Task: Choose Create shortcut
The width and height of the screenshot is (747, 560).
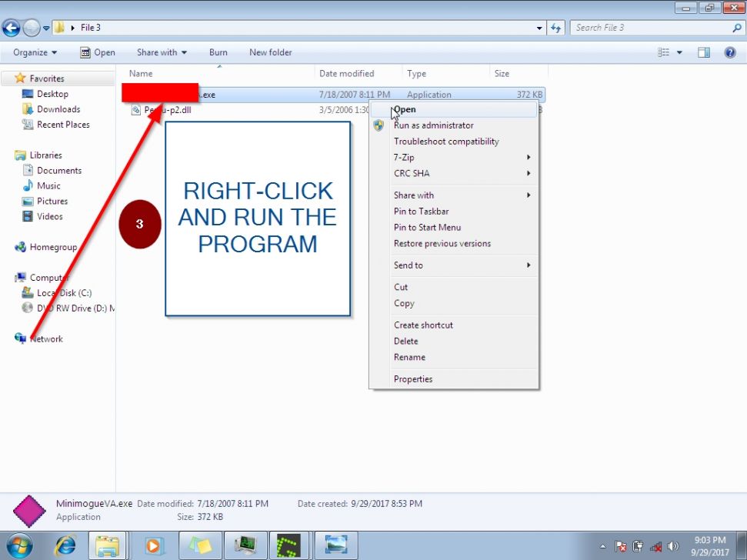Action: click(454, 325)
